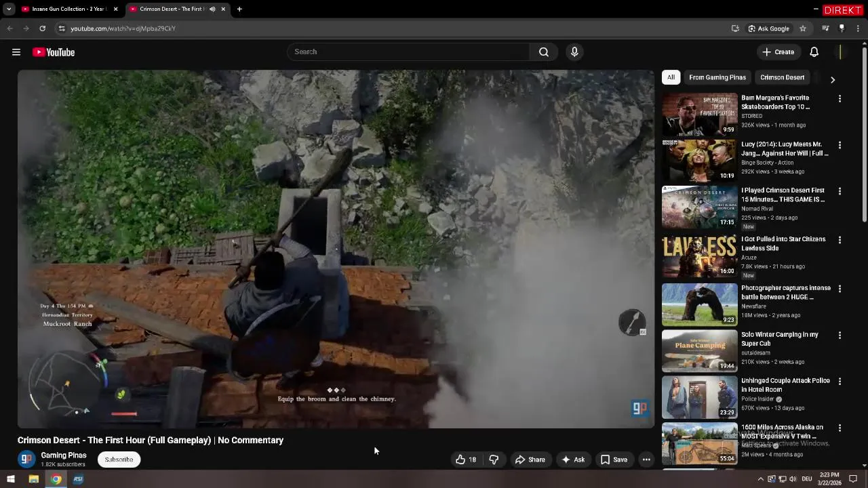Go to the YouTube home logo

[x=54, y=52]
